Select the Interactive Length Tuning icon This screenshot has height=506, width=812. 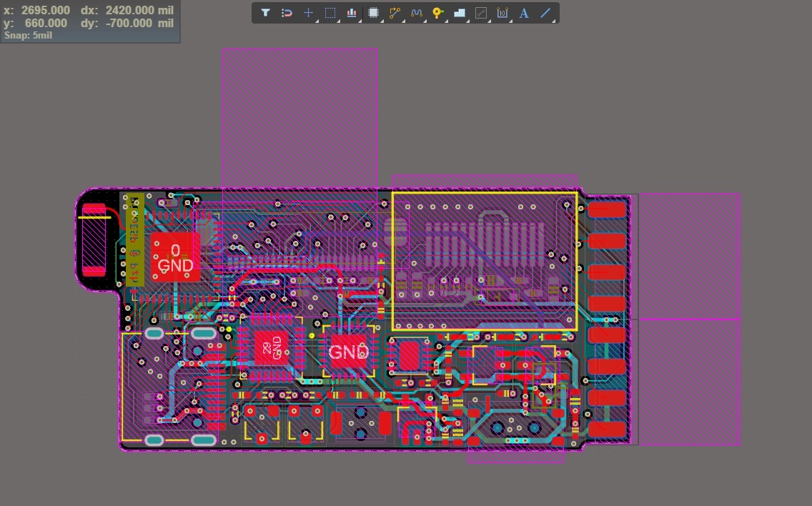(x=416, y=13)
